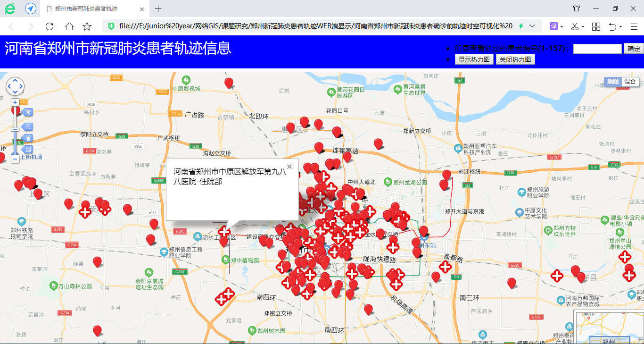Reload the page
This screenshot has height=344, width=644.
(x=50, y=26)
